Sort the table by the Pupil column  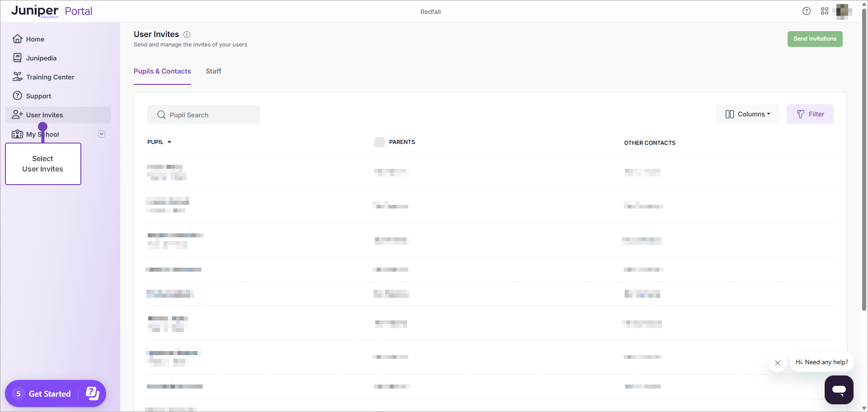click(159, 142)
